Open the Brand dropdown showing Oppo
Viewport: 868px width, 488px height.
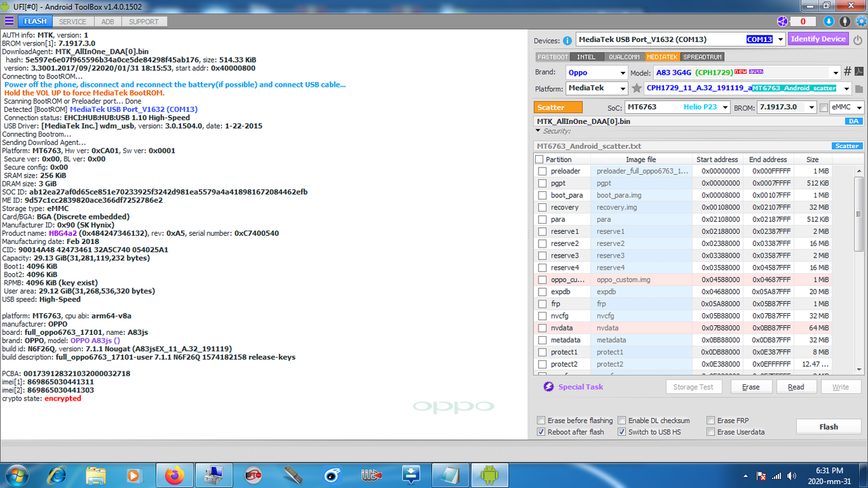(596, 73)
